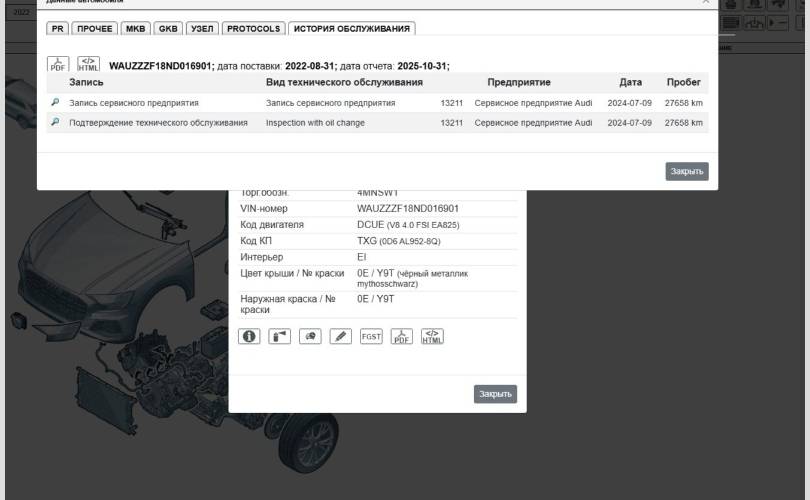
Task: Save vehicle data as PDF from lower dialog
Action: point(401,336)
